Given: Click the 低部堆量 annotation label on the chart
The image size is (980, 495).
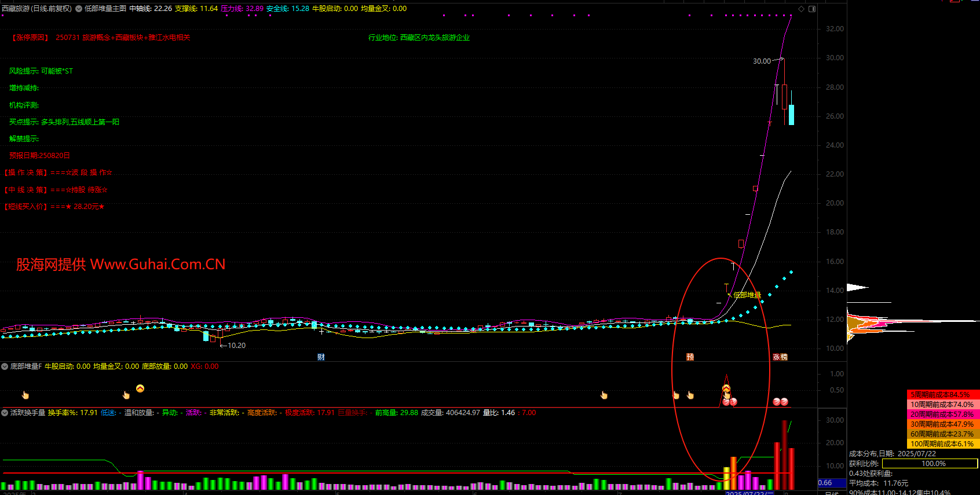Looking at the screenshot, I should [747, 295].
